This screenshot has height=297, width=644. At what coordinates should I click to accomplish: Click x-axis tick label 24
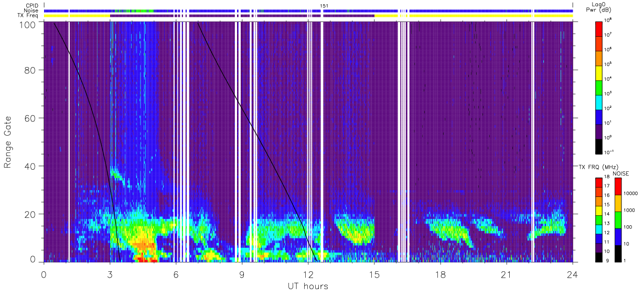tap(572, 274)
